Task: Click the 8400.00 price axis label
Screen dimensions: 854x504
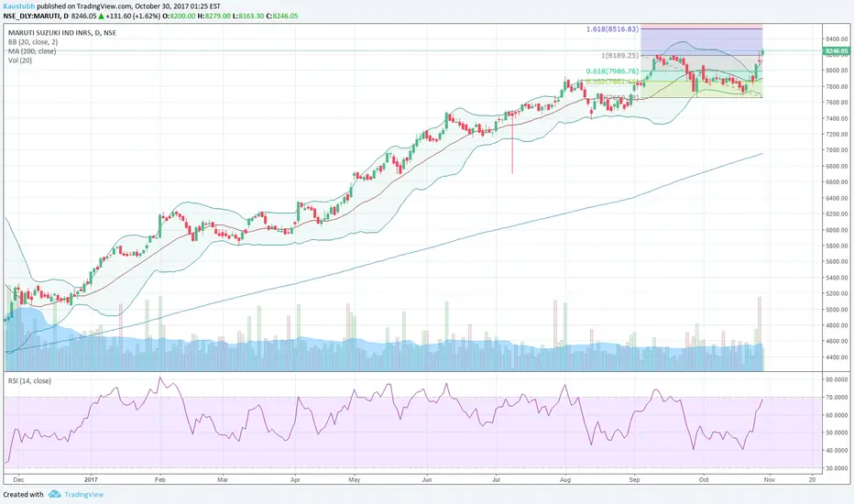Action: (837, 39)
